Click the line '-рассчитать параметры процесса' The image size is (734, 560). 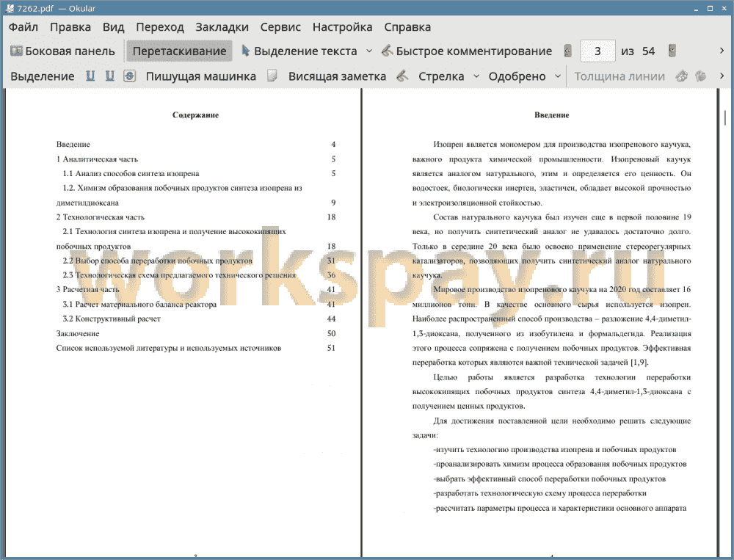[560, 509]
